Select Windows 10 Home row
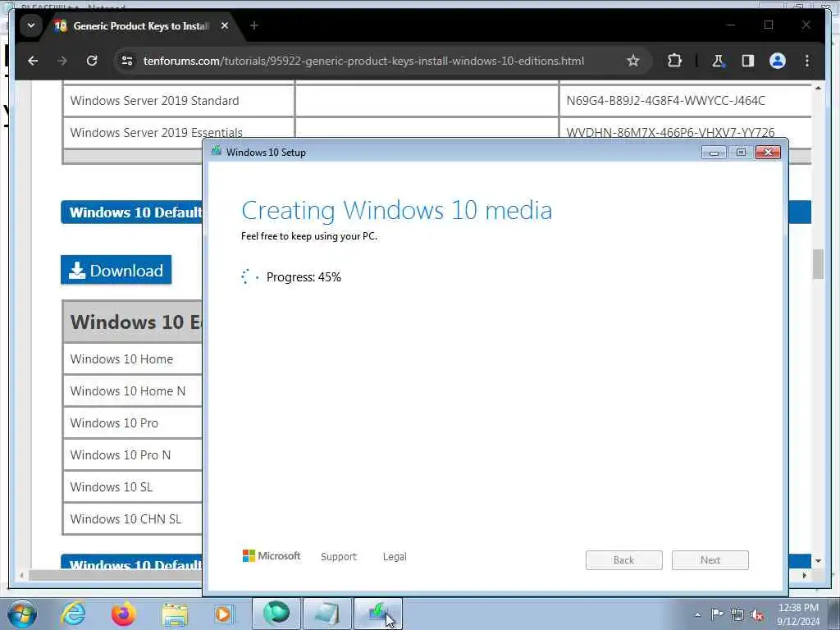This screenshot has height=630, width=840. pyautogui.click(x=133, y=359)
